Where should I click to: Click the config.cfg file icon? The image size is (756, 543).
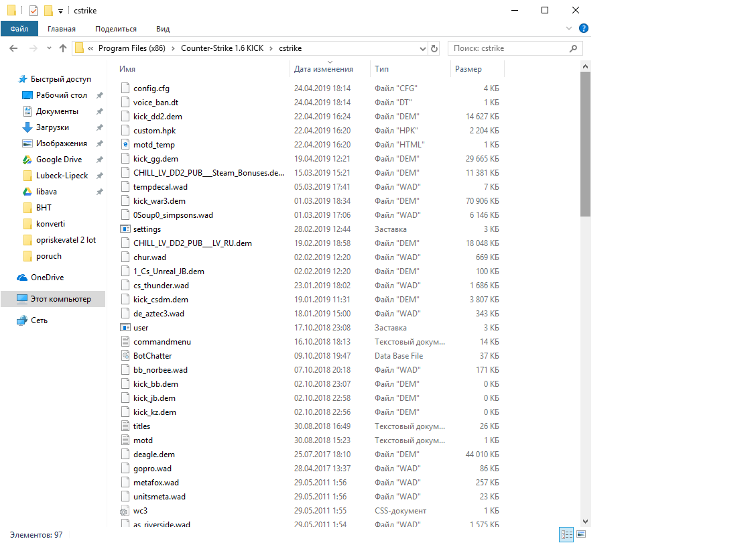tap(125, 88)
